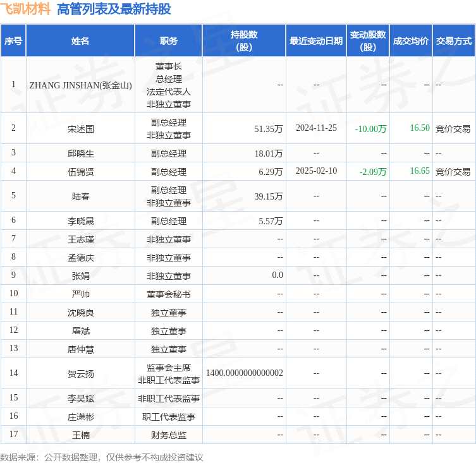
Task: Click the -2.09万 change value
Action: [373, 172]
